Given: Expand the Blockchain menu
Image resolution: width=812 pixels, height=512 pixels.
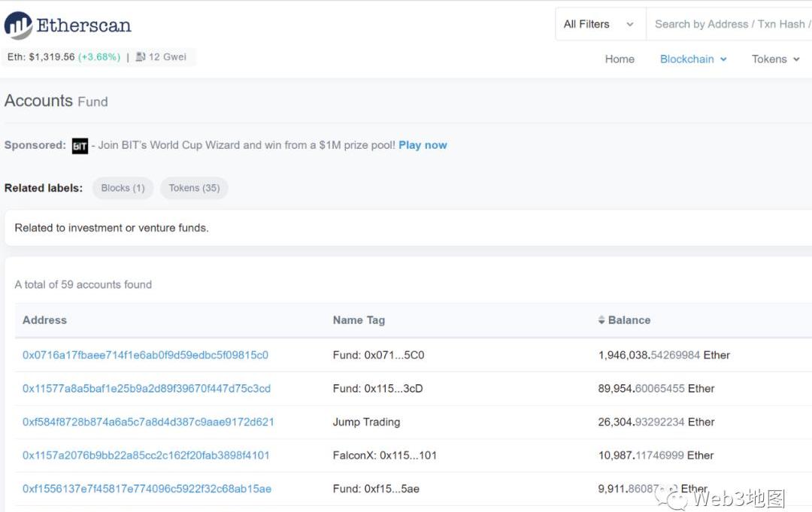Looking at the screenshot, I should (692, 59).
